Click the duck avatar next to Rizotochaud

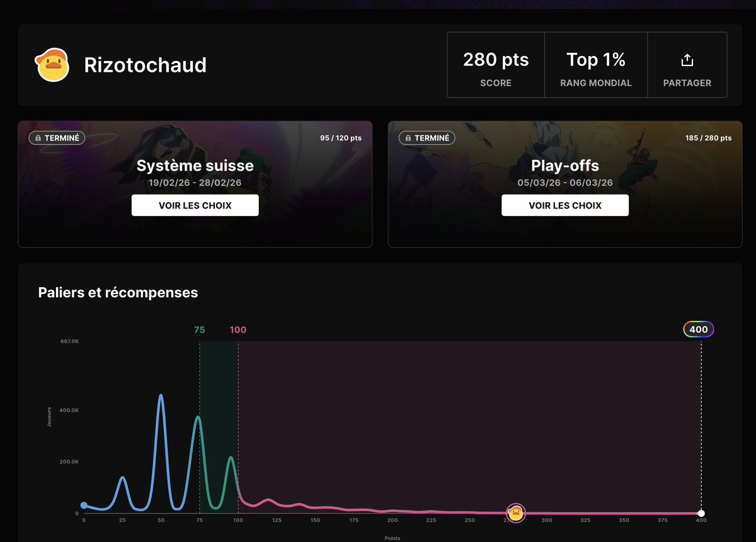(x=53, y=65)
